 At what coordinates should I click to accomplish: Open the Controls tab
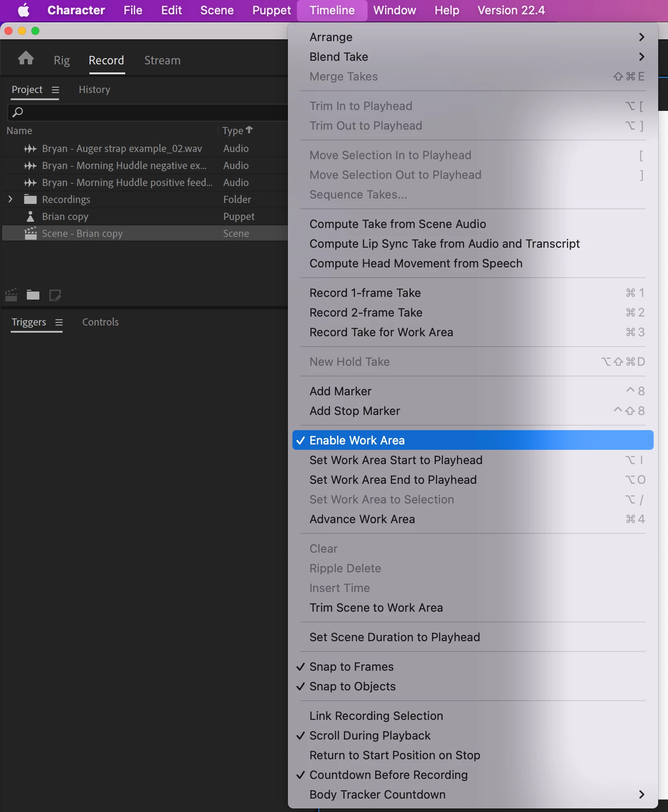point(100,322)
